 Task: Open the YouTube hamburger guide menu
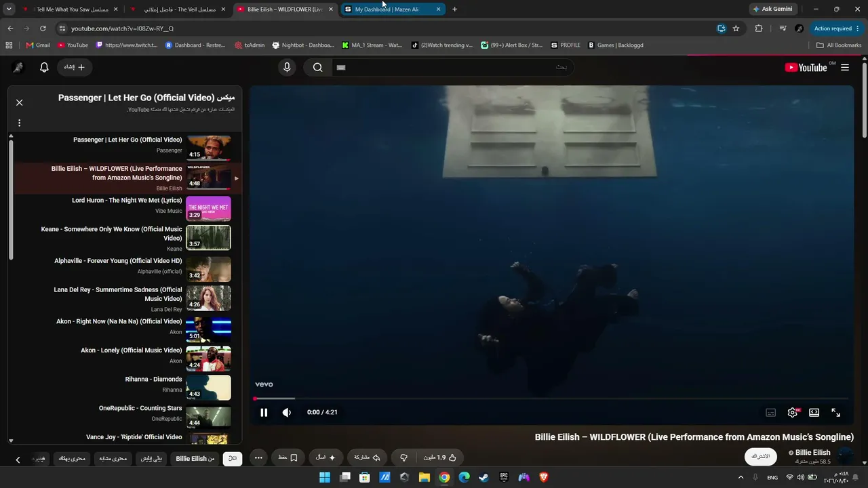(x=845, y=67)
